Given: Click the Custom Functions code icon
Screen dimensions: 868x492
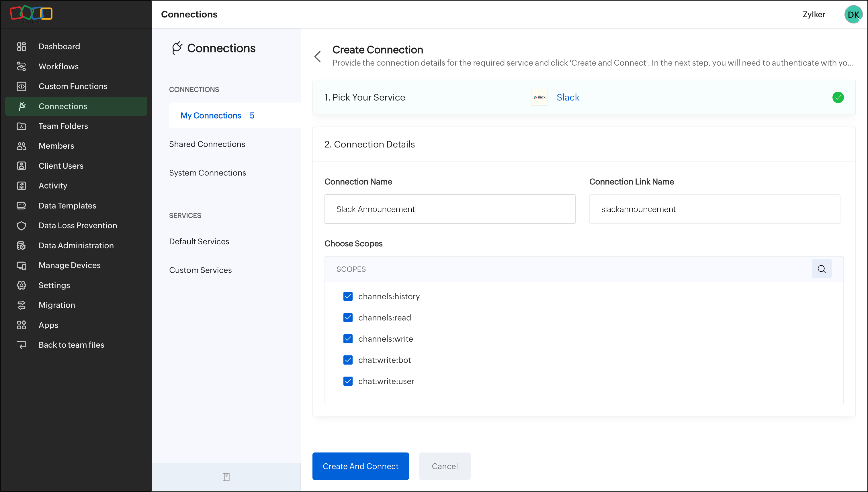Looking at the screenshot, I should pos(21,86).
